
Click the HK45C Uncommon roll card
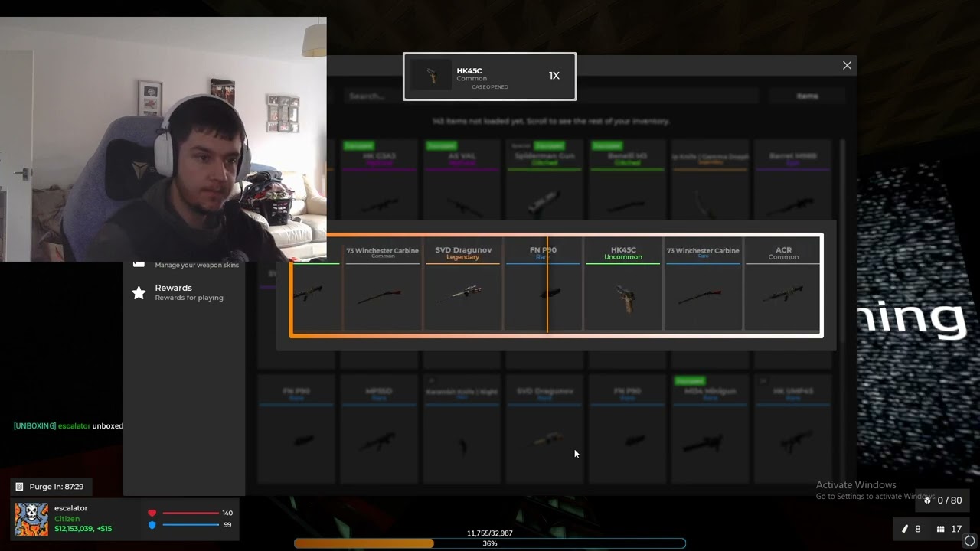(x=623, y=286)
